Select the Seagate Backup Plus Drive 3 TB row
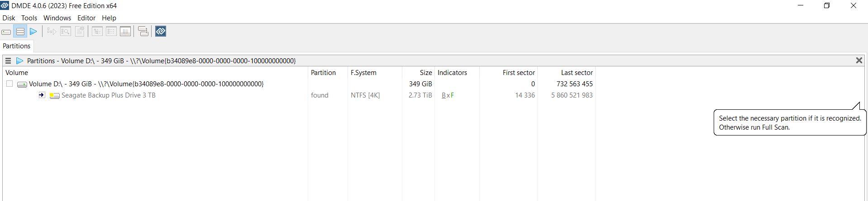 (299, 95)
